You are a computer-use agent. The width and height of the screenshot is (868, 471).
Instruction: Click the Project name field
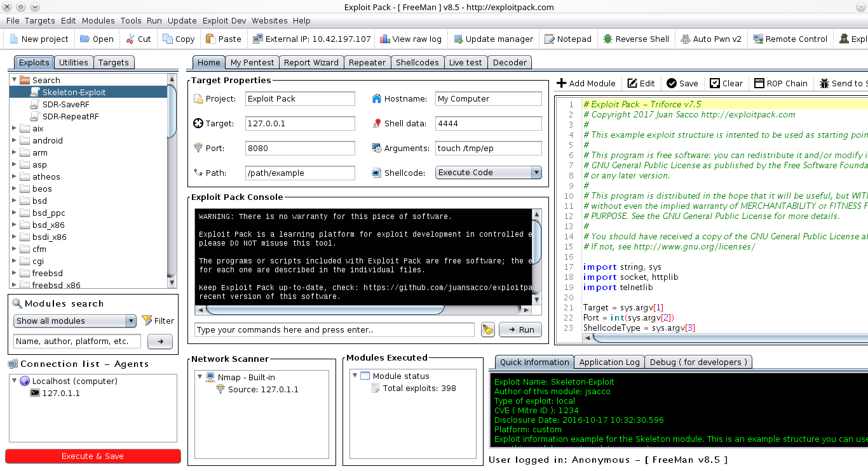tap(300, 98)
